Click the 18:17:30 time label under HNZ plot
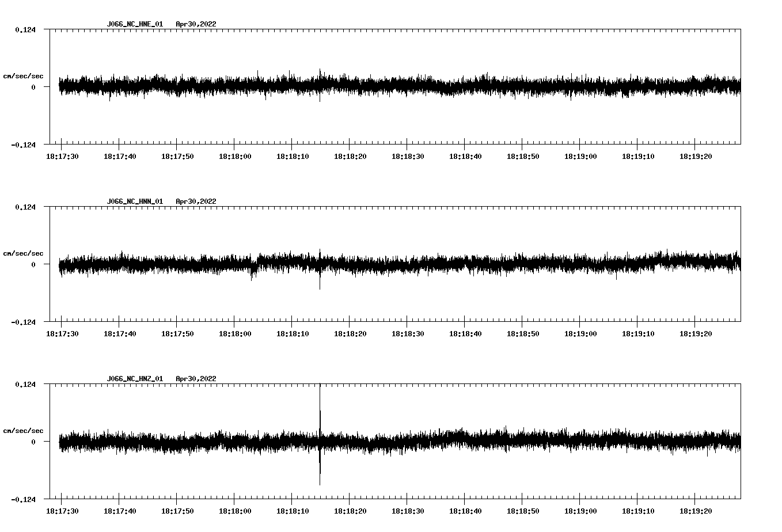The image size is (782, 532). 62,511
